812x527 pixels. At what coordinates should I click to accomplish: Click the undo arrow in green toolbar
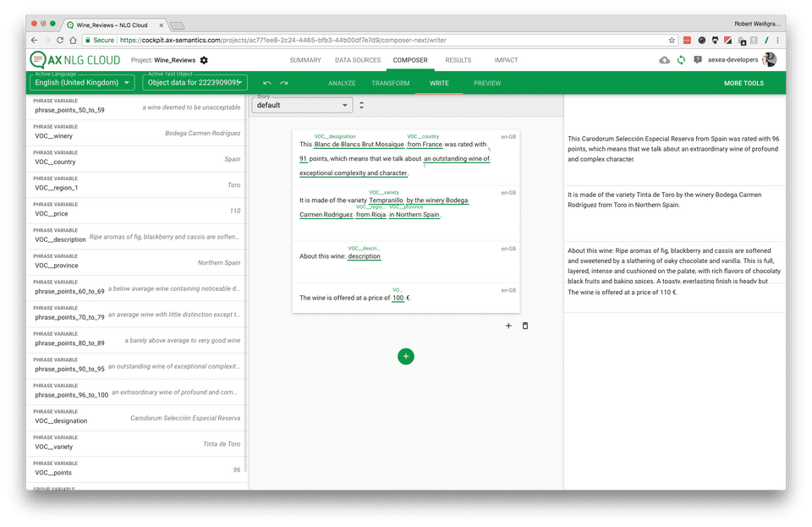(267, 83)
